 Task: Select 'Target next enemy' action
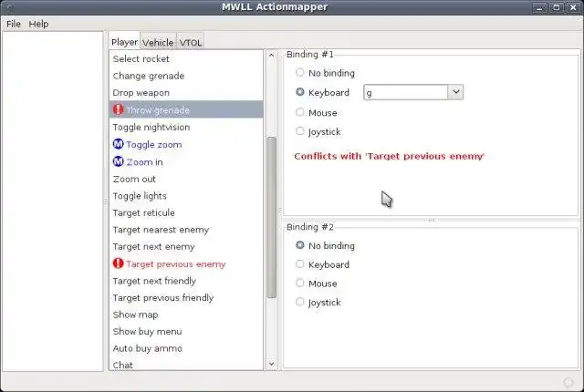tap(186, 246)
